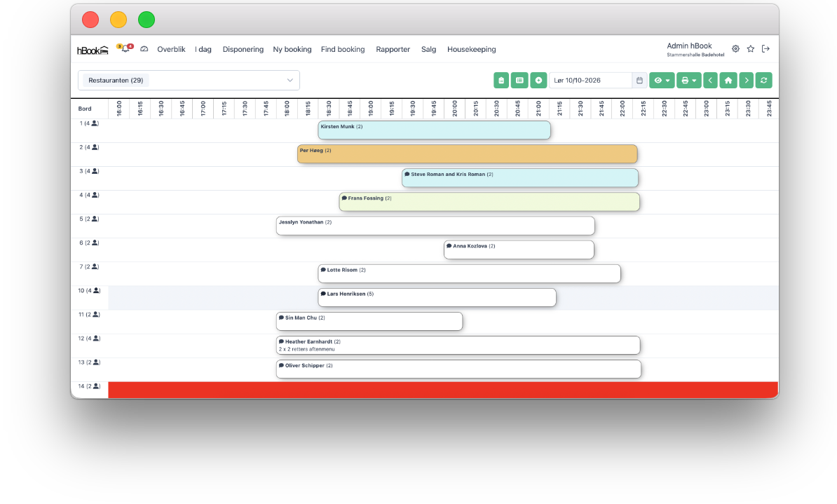Open the Disponering page
This screenshot has width=837, height=504.
pyautogui.click(x=243, y=49)
